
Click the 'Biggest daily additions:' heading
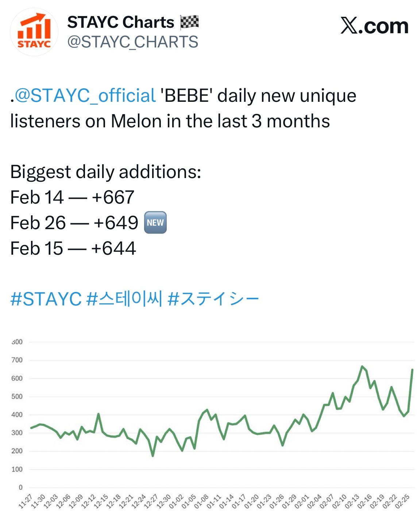[x=105, y=172]
